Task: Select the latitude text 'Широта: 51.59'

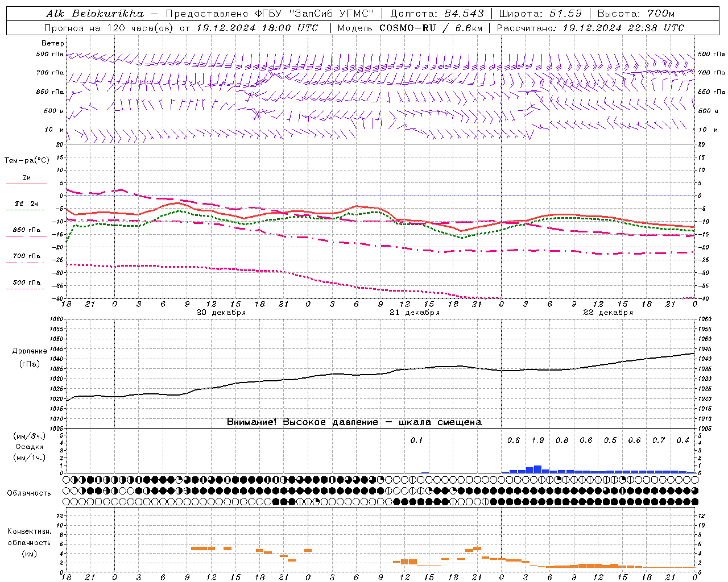Action: (x=540, y=14)
